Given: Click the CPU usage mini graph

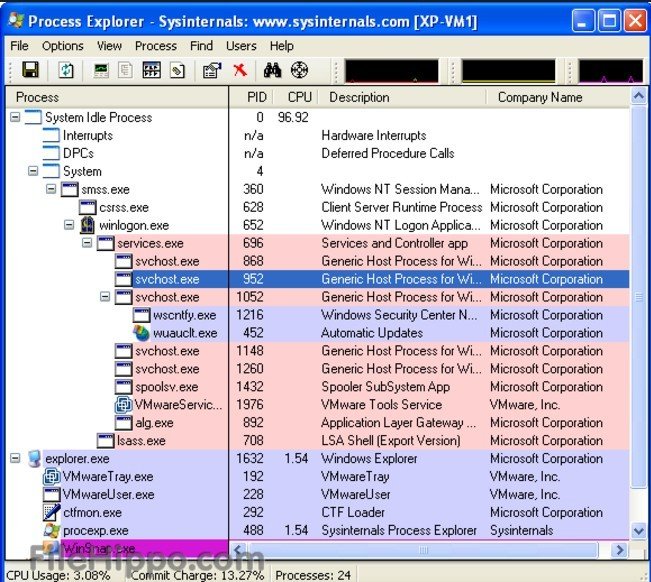Looking at the screenshot, I should 392,71.
